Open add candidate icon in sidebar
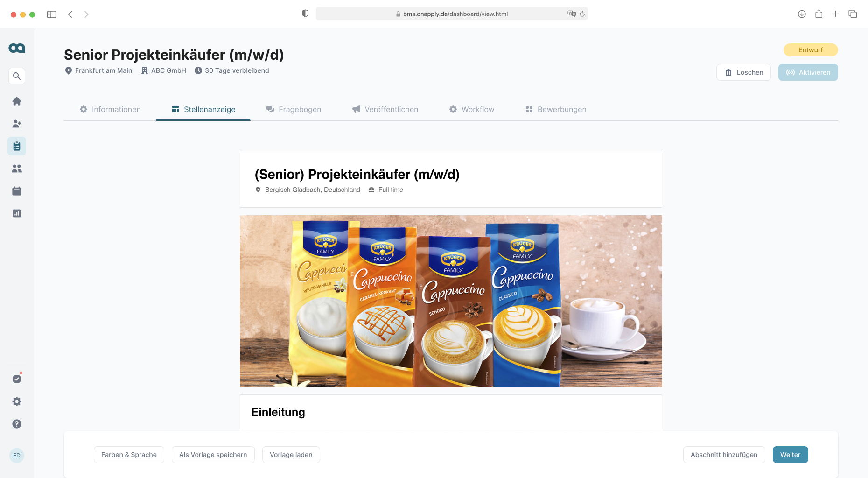Screen dimensions: 868x478 pyautogui.click(x=17, y=124)
